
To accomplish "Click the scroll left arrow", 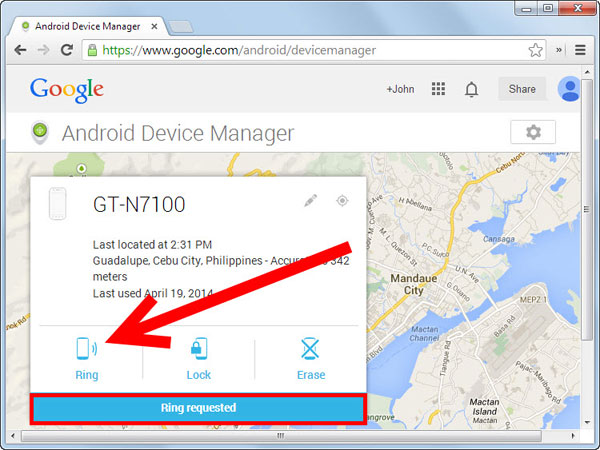I will [x=13, y=436].
